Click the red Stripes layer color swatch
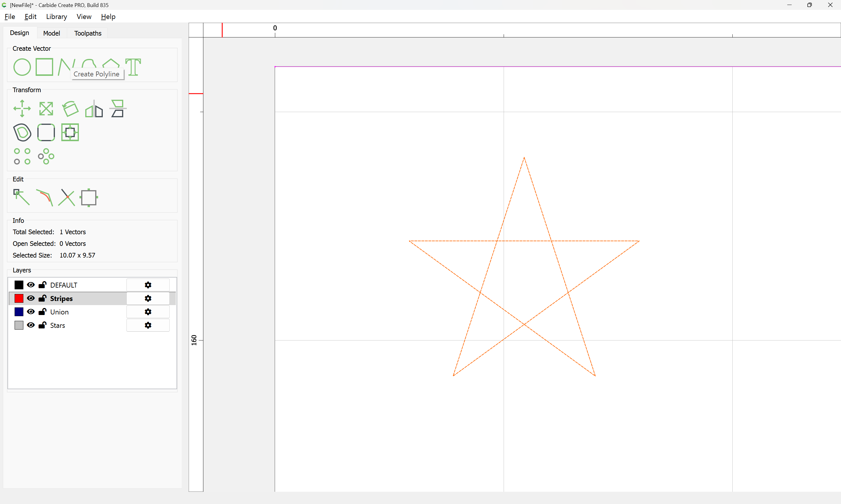The image size is (841, 504). [19, 298]
